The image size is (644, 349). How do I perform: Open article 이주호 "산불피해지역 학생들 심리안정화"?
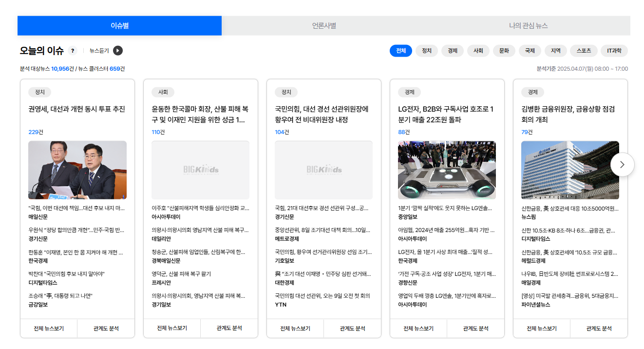[x=200, y=208]
